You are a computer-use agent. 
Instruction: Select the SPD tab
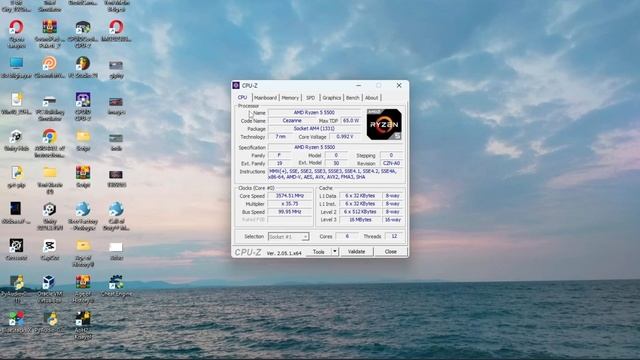pos(311,98)
